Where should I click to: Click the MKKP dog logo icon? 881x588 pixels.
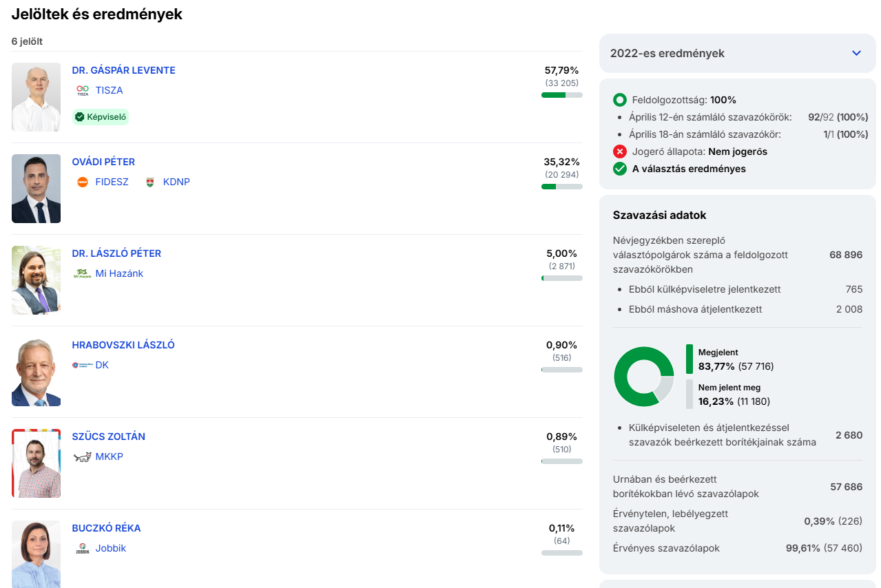coord(83,456)
